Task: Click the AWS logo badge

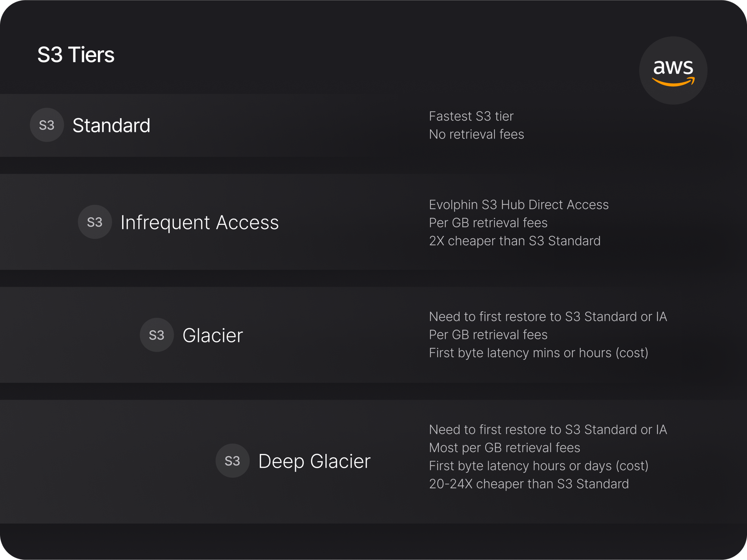Action: pyautogui.click(x=673, y=71)
